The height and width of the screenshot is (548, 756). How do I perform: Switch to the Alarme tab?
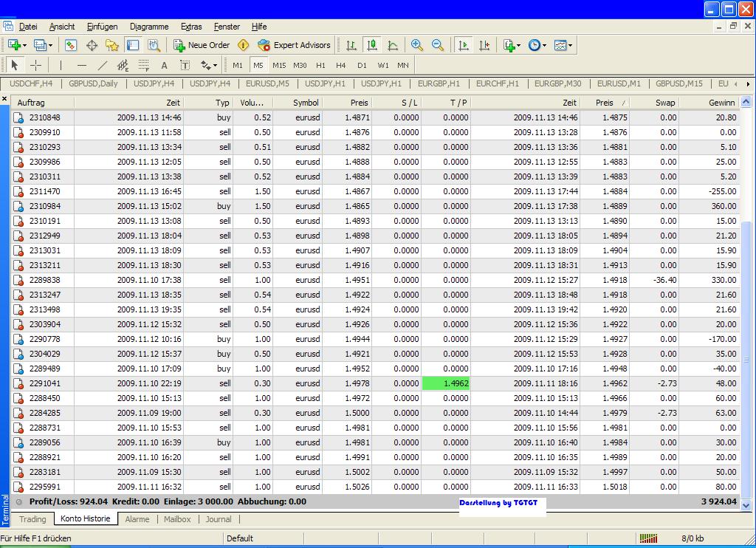[x=137, y=519]
